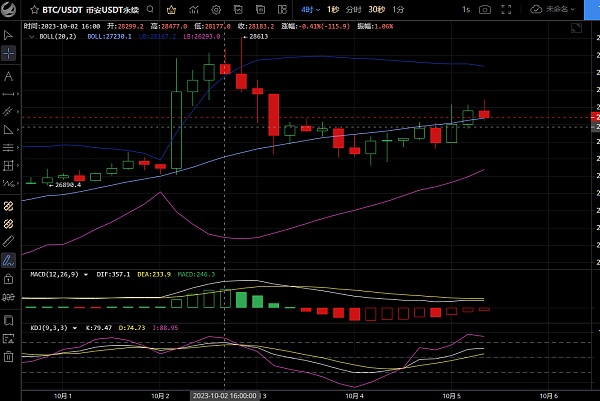The width and height of the screenshot is (600, 401).
Task: Expand the 4时 timeframe dropdown
Action: pyautogui.click(x=310, y=10)
